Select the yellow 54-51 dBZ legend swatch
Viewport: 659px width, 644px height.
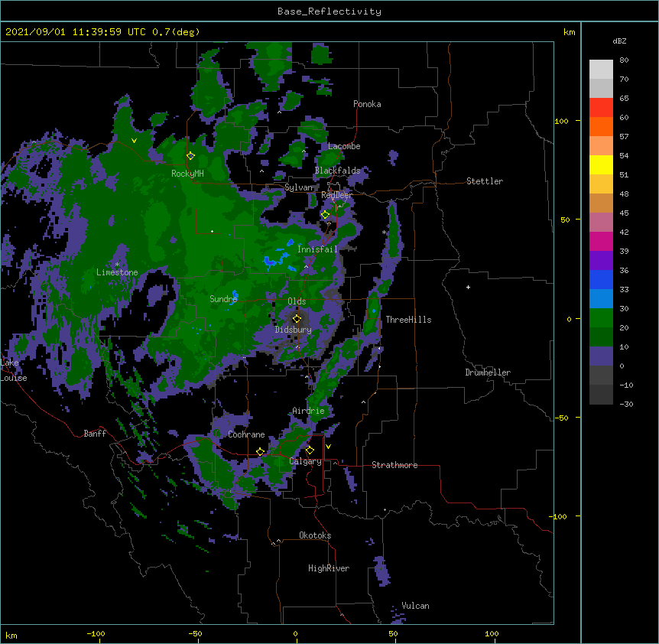(x=601, y=164)
